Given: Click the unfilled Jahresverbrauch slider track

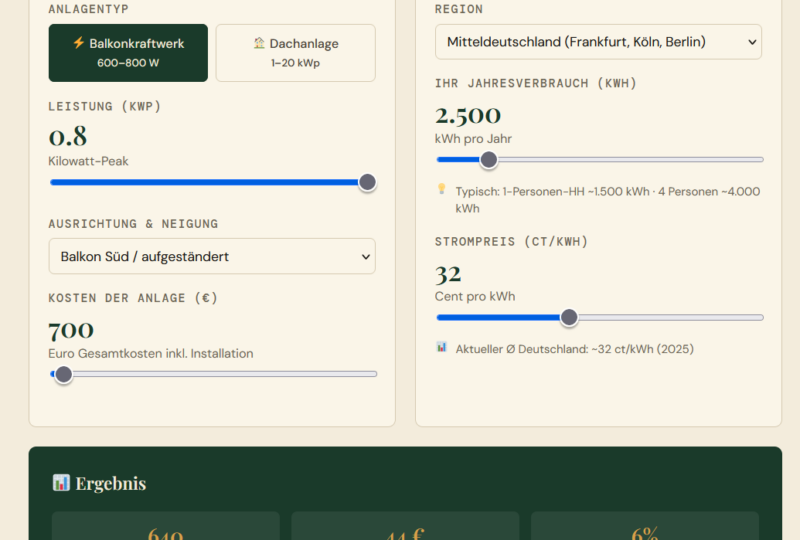Looking at the screenshot, I should coord(631,160).
